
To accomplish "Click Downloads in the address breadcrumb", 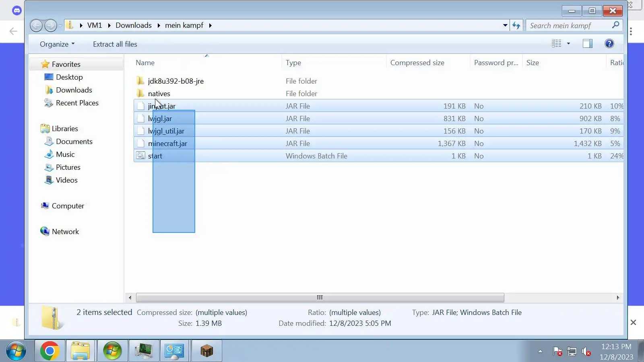I will [134, 25].
